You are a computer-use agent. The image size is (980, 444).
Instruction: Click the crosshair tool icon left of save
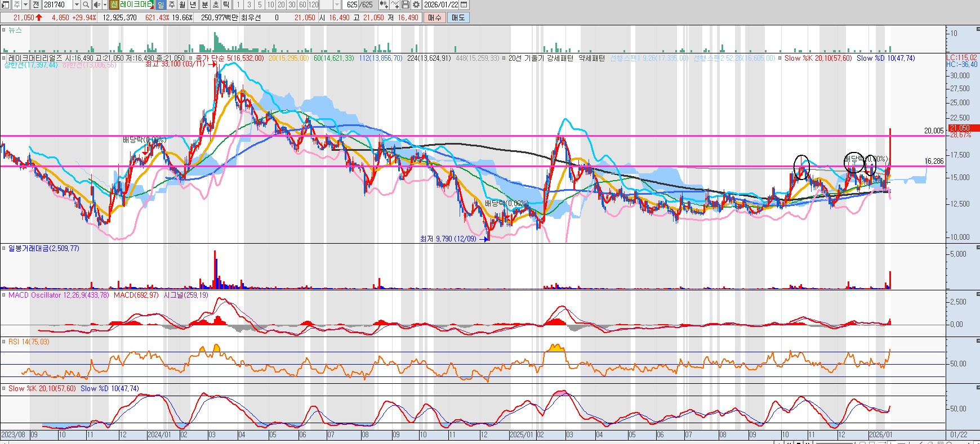tap(395, 5)
